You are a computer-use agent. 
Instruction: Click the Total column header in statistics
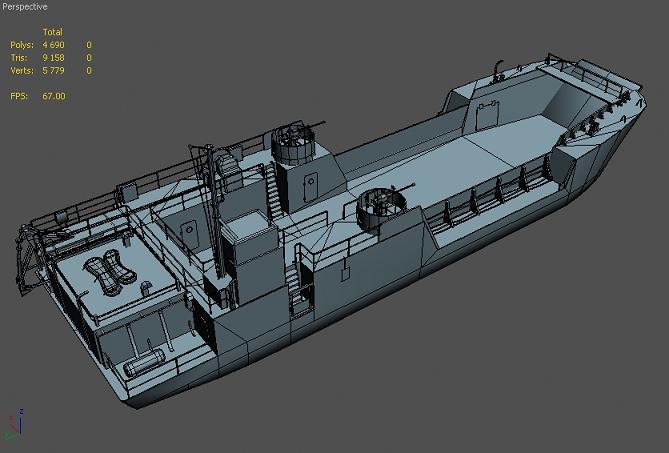[52, 32]
